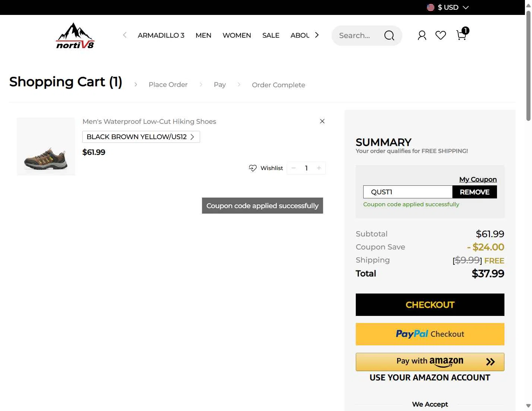532x411 pixels.
Task: Open Men's Waterproof Low-Cut Hiking Shoes link
Action: point(149,122)
